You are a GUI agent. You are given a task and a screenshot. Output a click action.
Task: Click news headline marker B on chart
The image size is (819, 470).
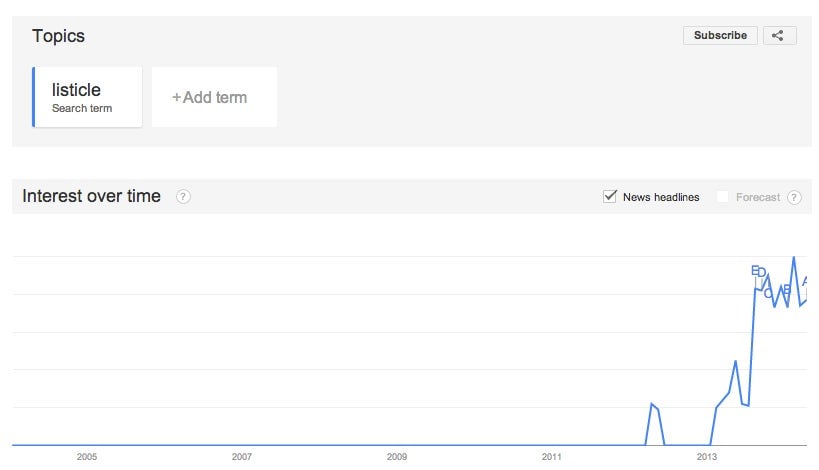point(787,290)
